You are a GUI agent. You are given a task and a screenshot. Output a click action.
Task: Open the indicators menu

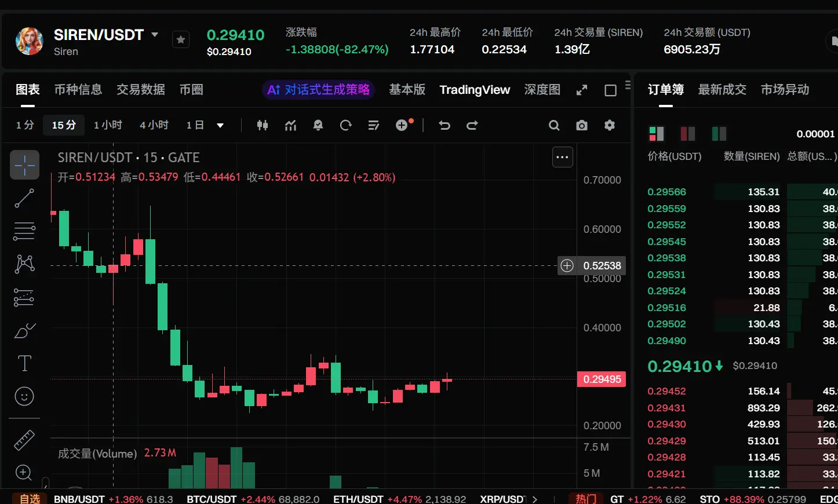pos(290,125)
